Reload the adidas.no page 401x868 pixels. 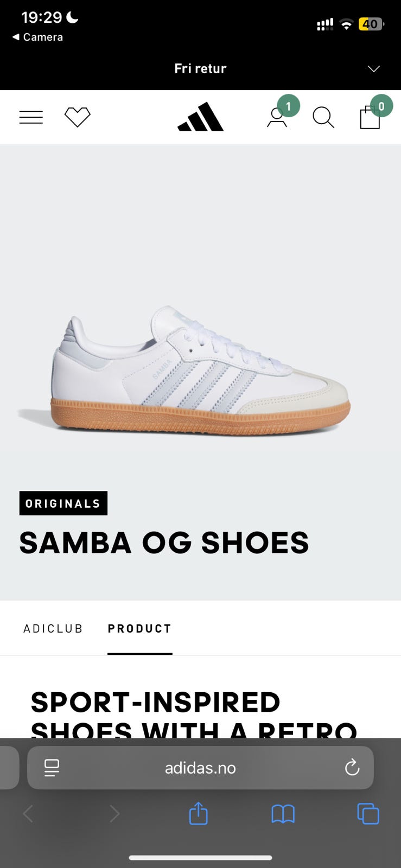point(352,767)
